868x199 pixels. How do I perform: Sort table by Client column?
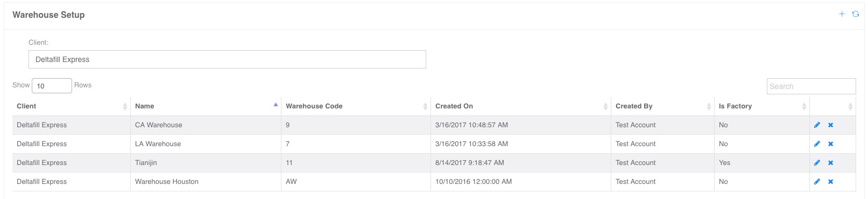point(72,106)
